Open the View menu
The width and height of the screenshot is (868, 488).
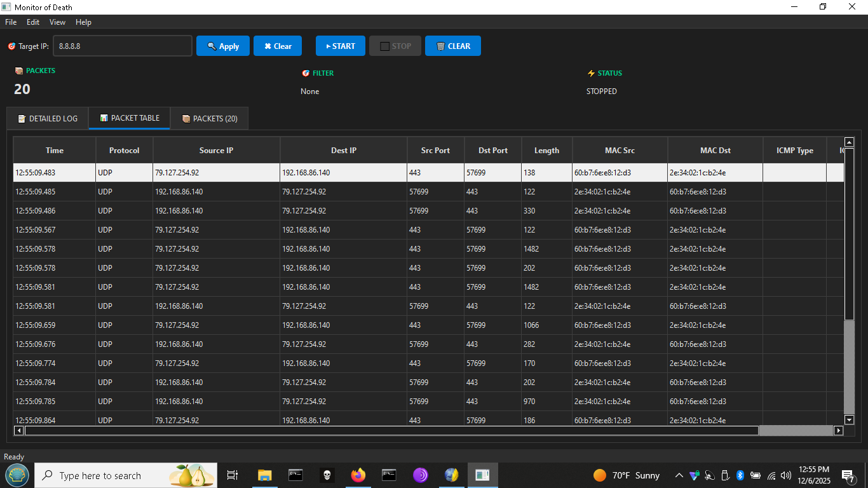(57, 22)
